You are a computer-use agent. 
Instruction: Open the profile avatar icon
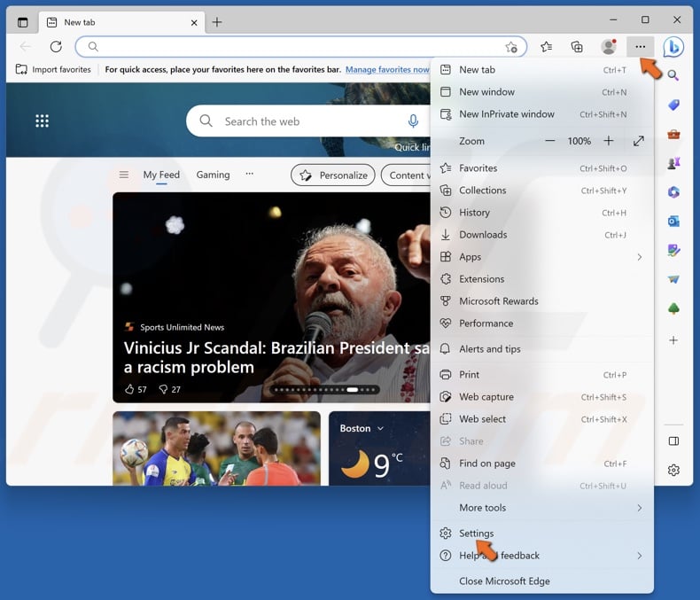pyautogui.click(x=609, y=46)
